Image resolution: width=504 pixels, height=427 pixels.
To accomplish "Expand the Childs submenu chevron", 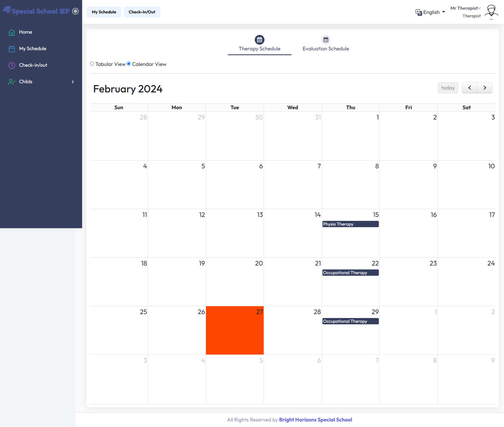I will (73, 82).
